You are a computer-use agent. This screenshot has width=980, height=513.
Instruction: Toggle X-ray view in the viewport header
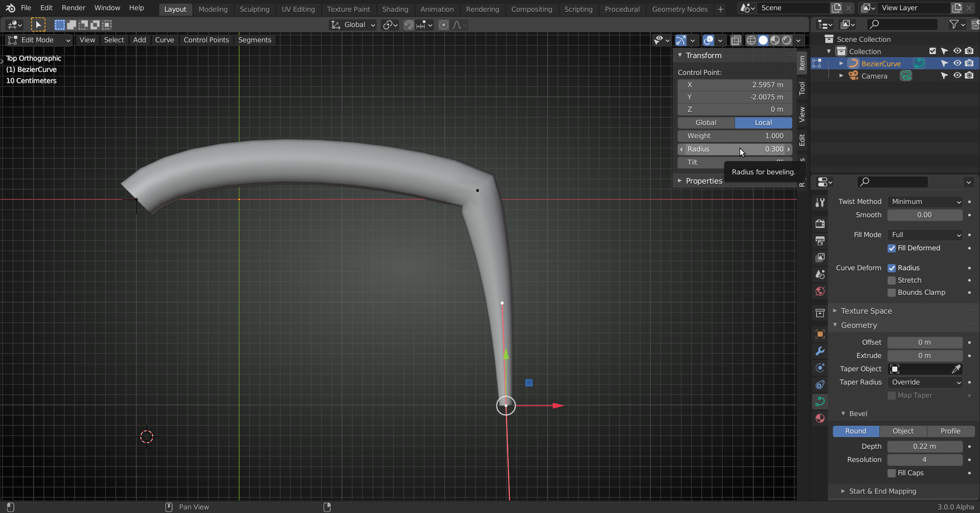click(736, 40)
